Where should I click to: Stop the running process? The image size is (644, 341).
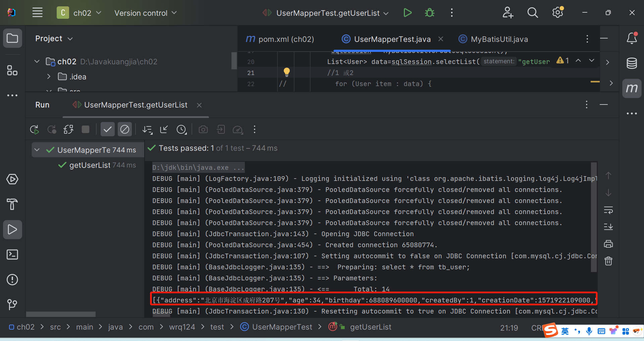click(x=86, y=129)
